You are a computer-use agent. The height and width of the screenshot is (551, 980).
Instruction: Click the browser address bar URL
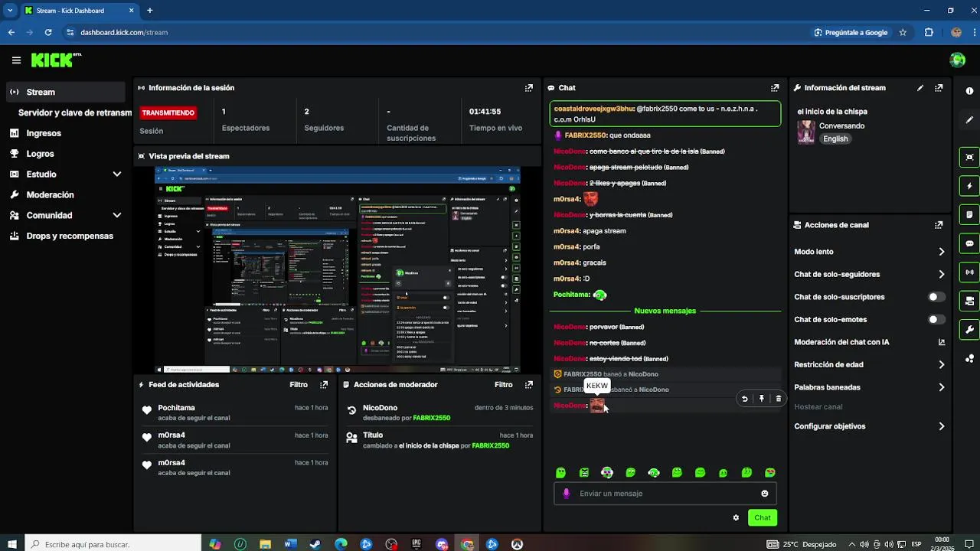click(x=124, y=33)
